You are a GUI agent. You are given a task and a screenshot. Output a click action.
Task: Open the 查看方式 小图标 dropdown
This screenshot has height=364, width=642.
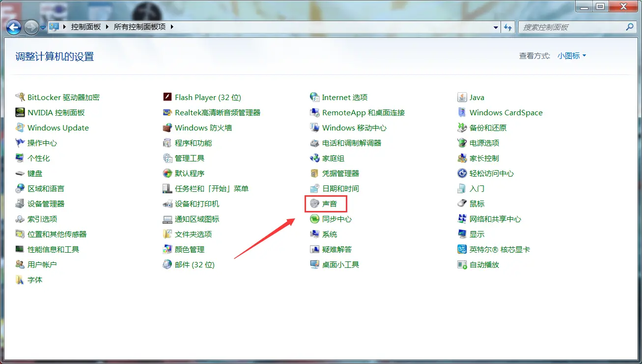point(572,56)
